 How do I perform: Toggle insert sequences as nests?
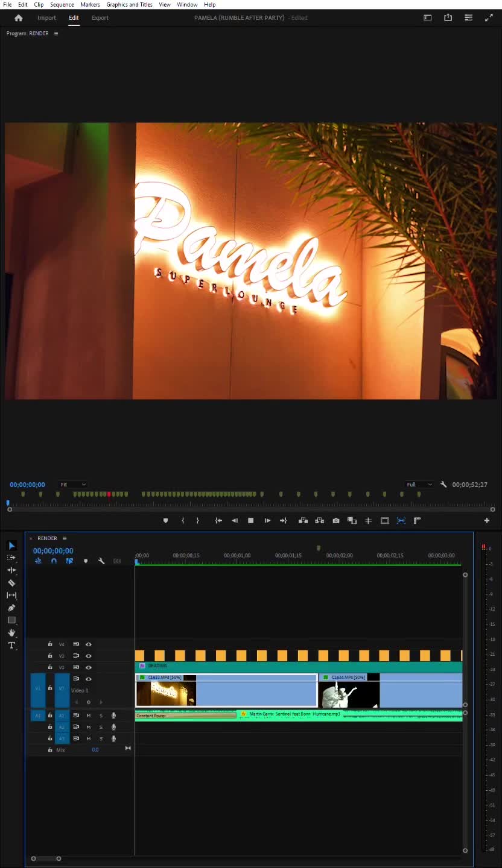pyautogui.click(x=38, y=561)
